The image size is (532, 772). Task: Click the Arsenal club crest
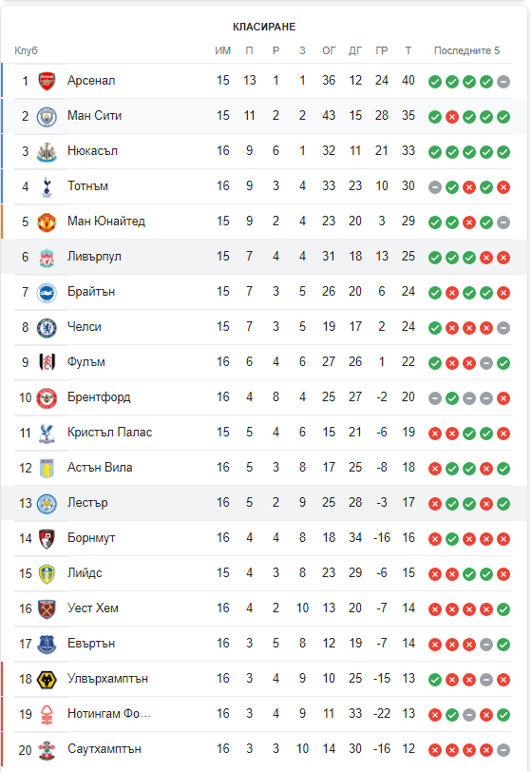(47, 81)
